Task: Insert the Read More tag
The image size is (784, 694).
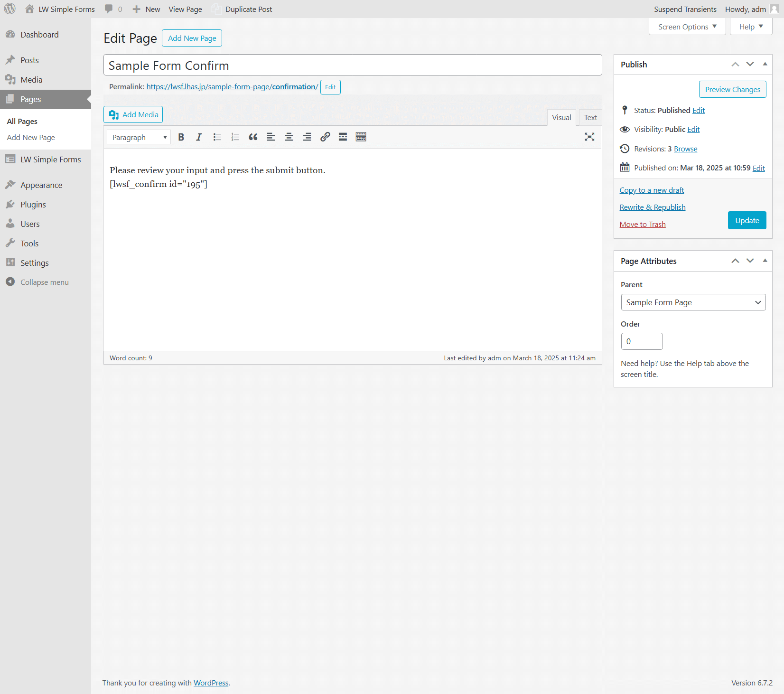Action: point(343,137)
